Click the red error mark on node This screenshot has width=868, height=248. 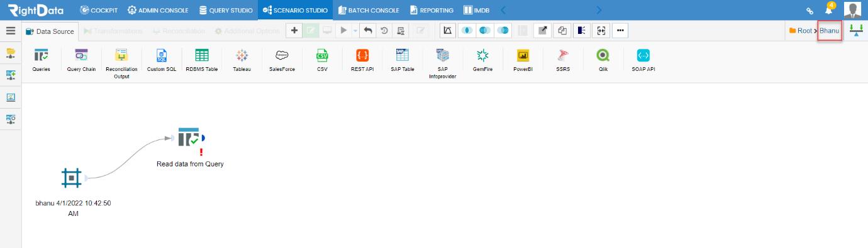click(x=201, y=152)
